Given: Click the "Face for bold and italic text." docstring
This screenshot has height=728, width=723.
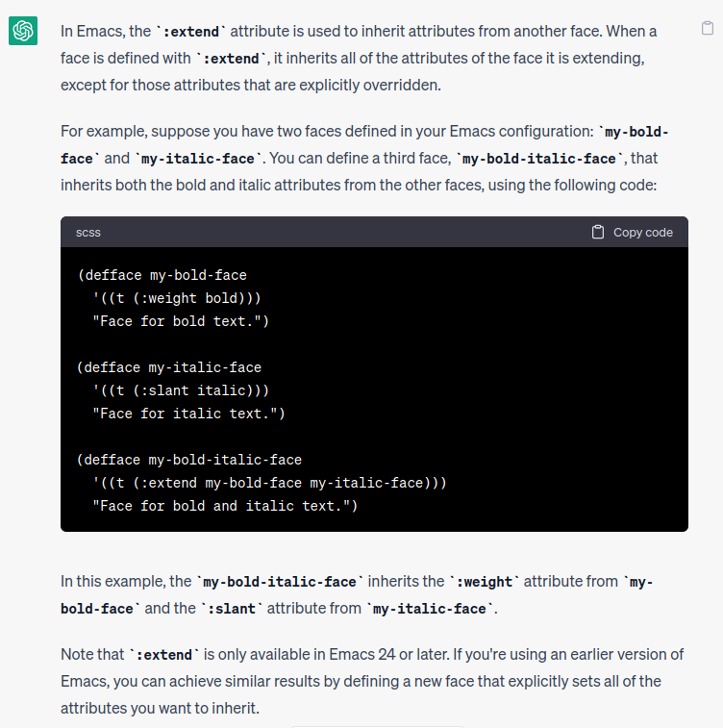Looking at the screenshot, I should [225, 506].
